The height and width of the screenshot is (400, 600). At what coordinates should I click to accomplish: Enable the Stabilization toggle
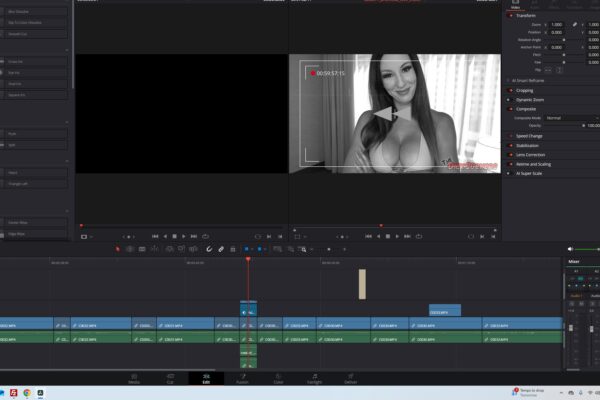pyautogui.click(x=511, y=145)
